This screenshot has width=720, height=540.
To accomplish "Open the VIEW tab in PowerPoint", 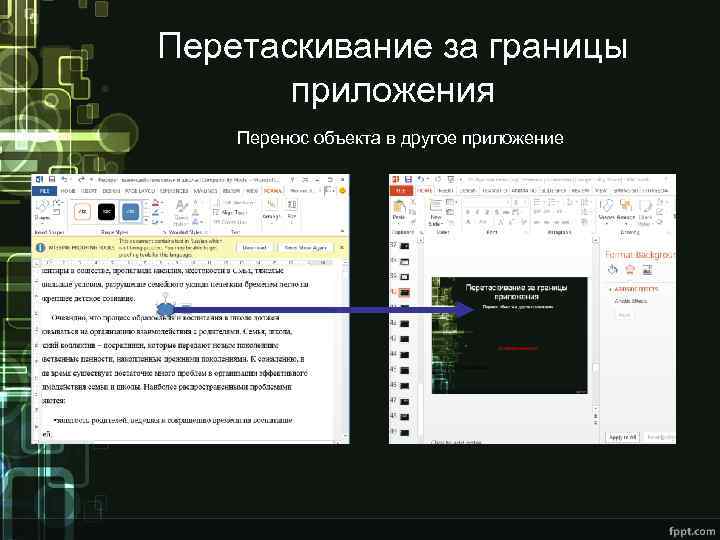I will coord(601,191).
